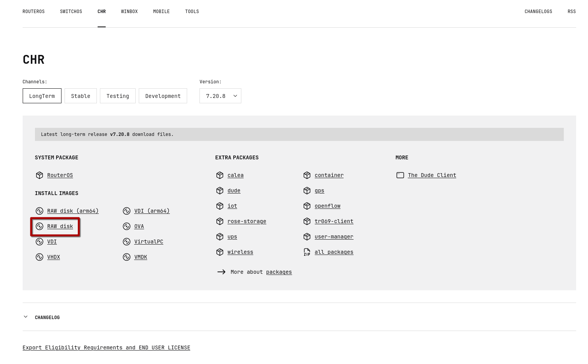Click the disk icon beside RAW disk
The height and width of the screenshot is (364, 588).
tap(39, 226)
